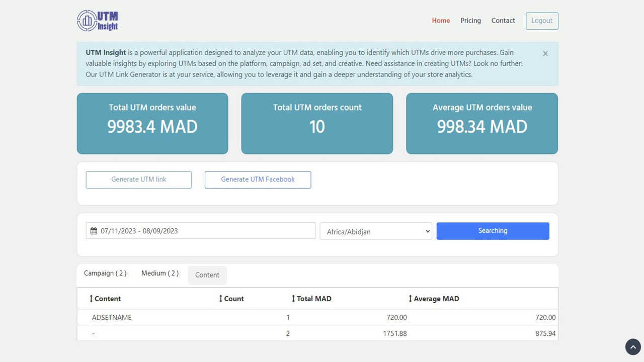Open the Africa/Abidjan timezone dropdown
The image size is (644, 362).
coord(375,231)
